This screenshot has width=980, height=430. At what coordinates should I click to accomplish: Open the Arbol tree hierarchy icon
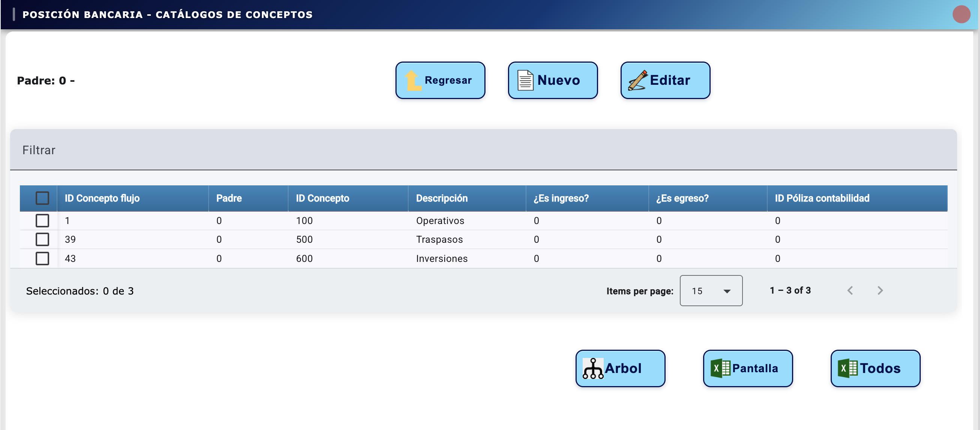593,368
